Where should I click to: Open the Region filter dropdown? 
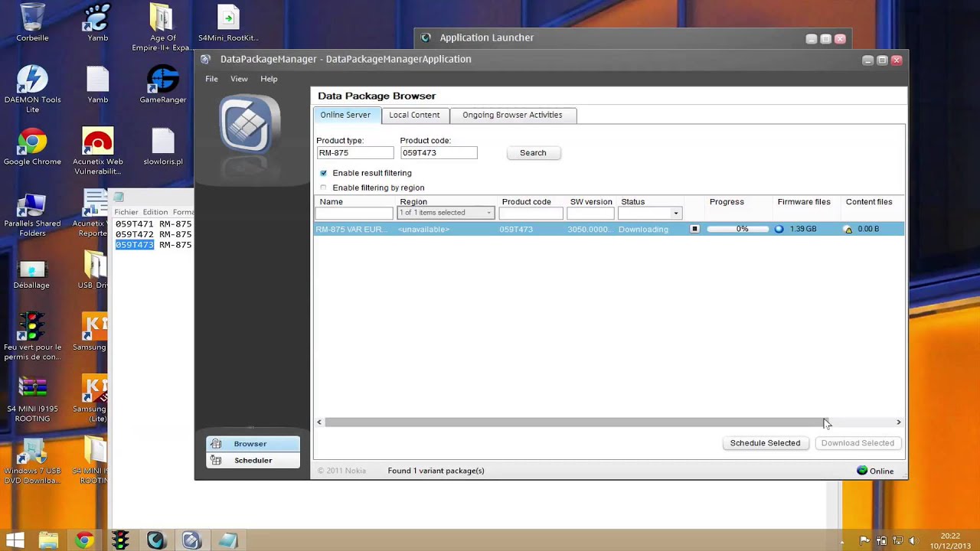coord(446,213)
